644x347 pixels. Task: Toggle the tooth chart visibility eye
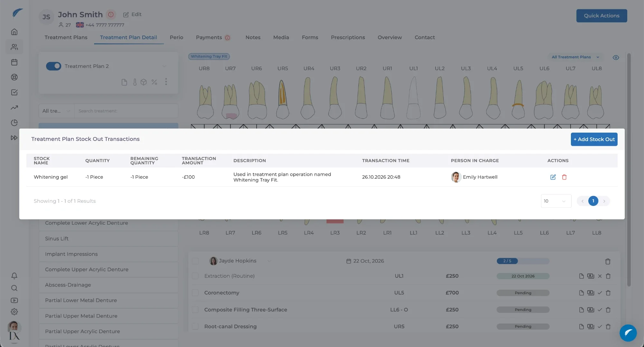click(x=616, y=57)
